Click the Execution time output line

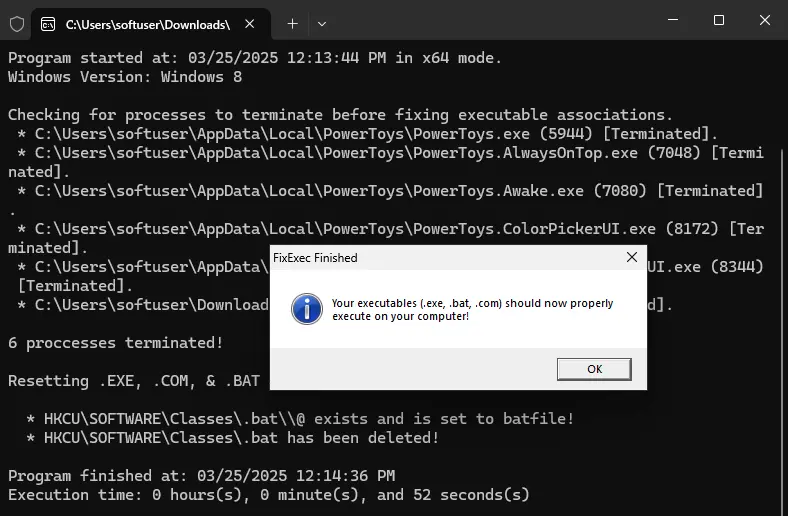[269, 495]
